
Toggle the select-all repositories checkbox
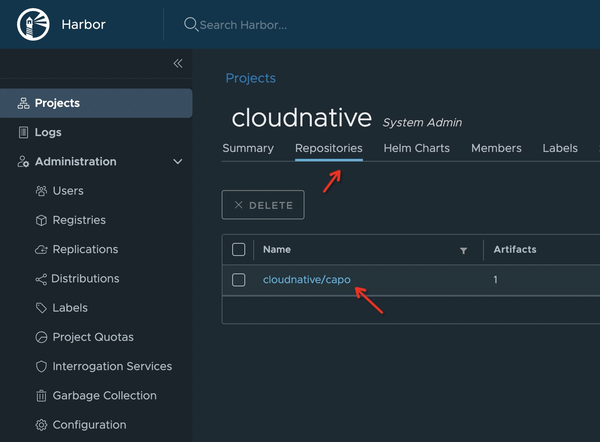[x=238, y=250]
